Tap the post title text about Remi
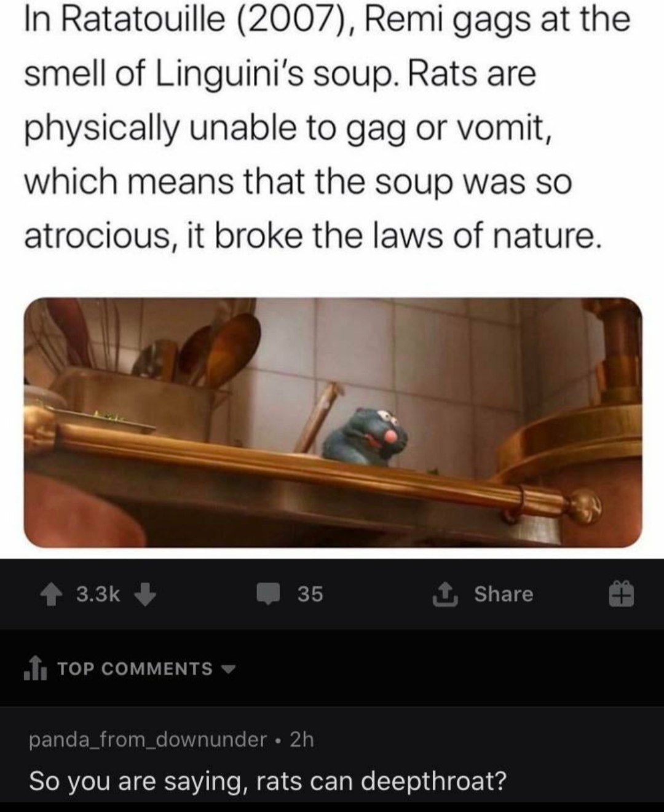The image size is (664, 812). pyautogui.click(x=328, y=127)
